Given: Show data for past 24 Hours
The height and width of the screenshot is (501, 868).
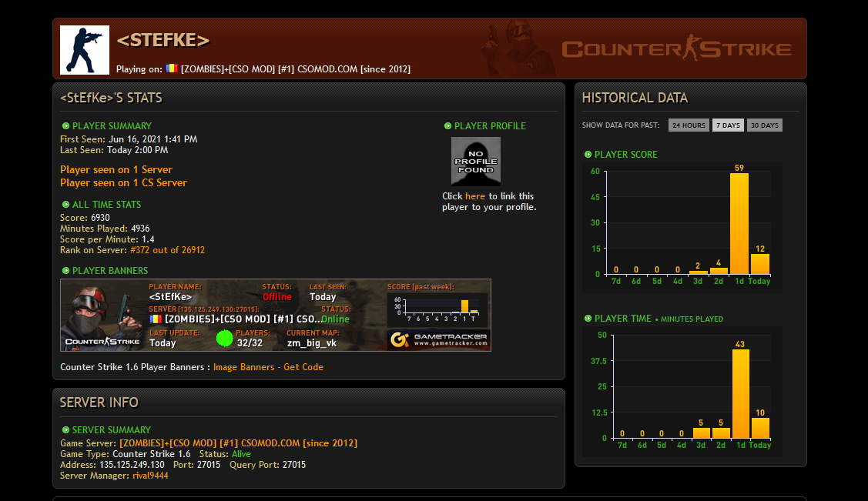Looking at the screenshot, I should 688,125.
